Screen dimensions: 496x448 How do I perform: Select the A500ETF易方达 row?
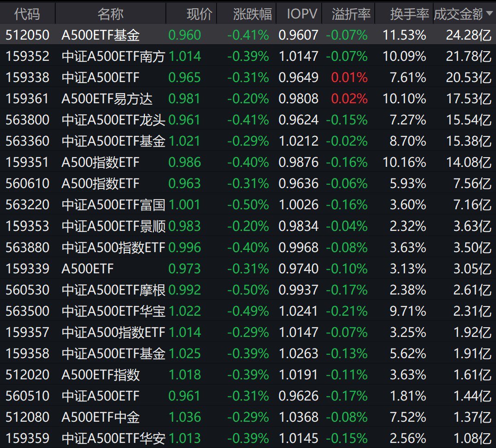(107, 99)
